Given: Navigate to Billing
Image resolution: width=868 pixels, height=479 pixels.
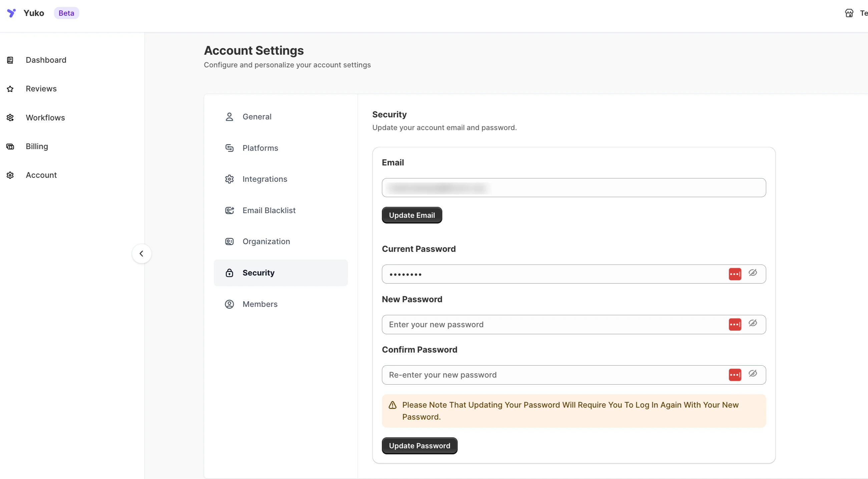Looking at the screenshot, I should point(37,146).
